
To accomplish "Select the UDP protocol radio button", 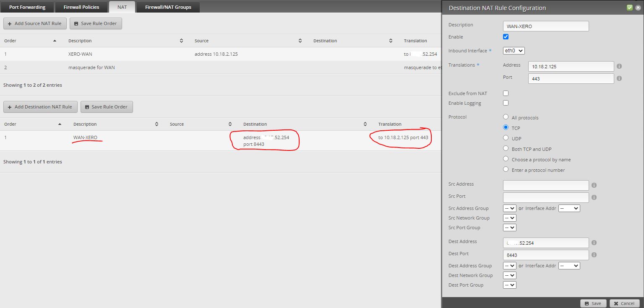I will point(506,138).
